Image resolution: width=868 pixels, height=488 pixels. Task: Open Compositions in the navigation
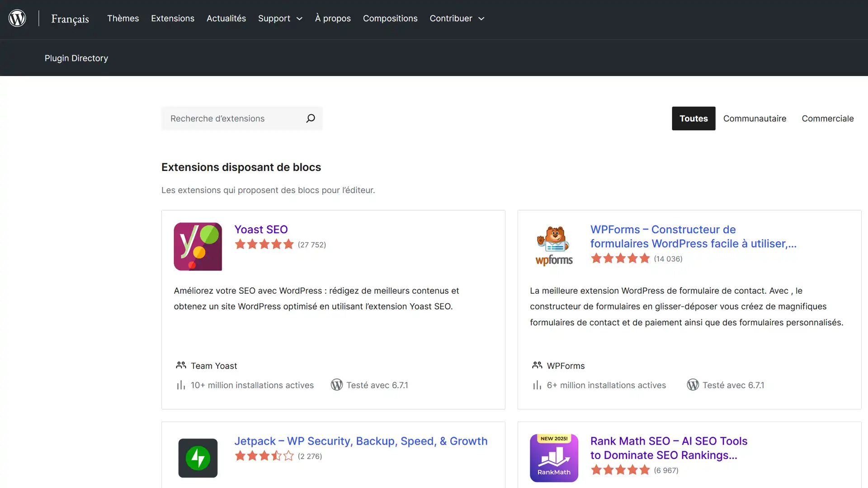pos(390,18)
